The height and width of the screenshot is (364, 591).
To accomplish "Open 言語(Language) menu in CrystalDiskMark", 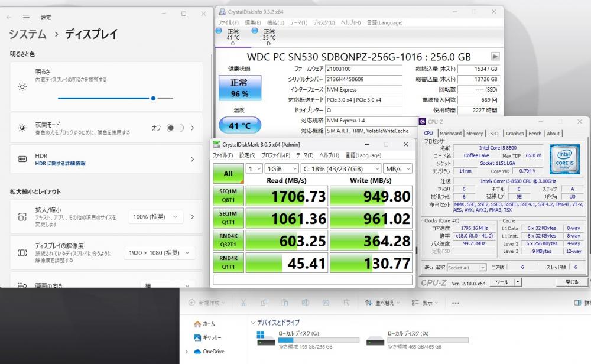I will [x=363, y=155].
